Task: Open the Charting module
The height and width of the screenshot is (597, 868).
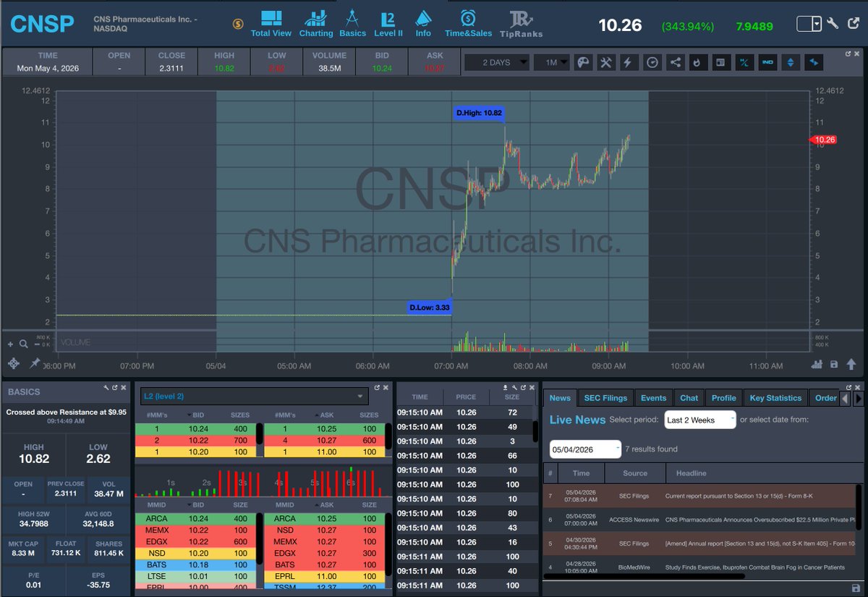Action: [316, 24]
